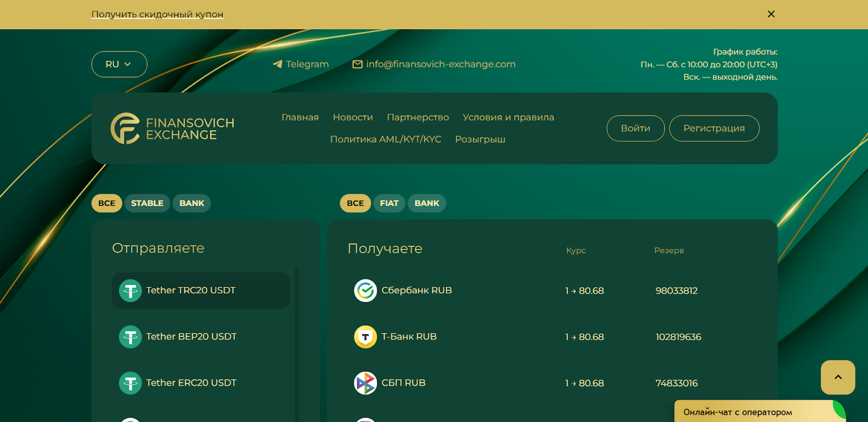Image resolution: width=868 pixels, height=422 pixels.
Task: Close the discount coupon banner
Action: [771, 14]
